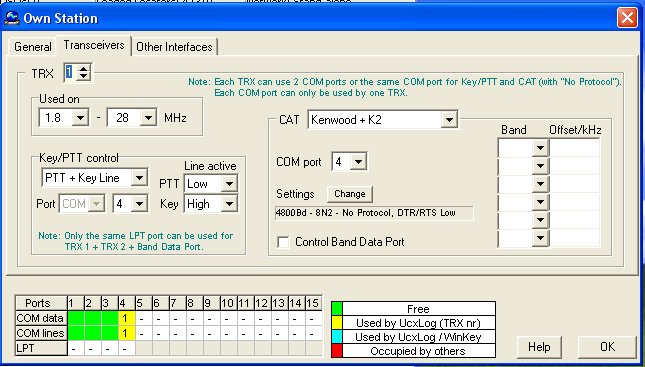
Task: Open the PTT + Key Line dropdown
Action: pos(139,178)
